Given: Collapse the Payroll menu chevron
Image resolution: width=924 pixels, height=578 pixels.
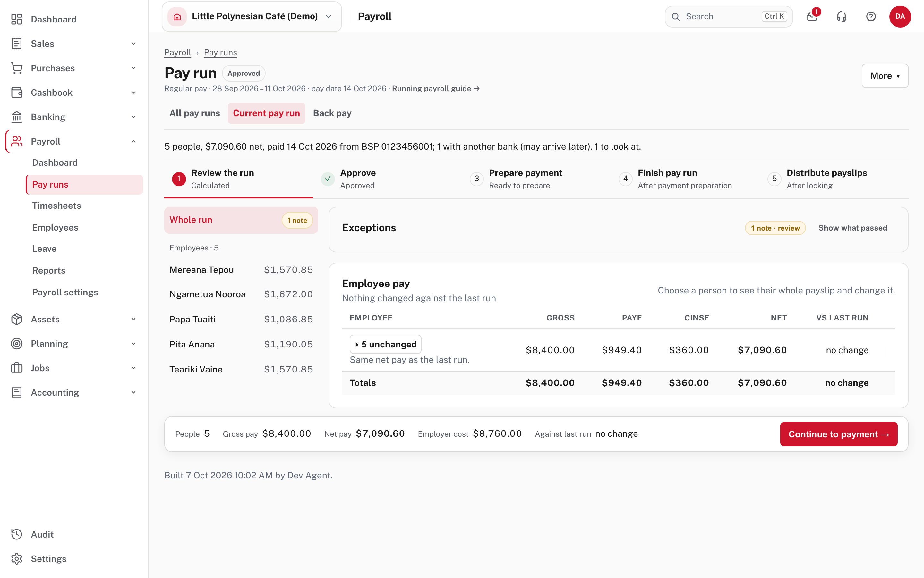Looking at the screenshot, I should coord(133,141).
